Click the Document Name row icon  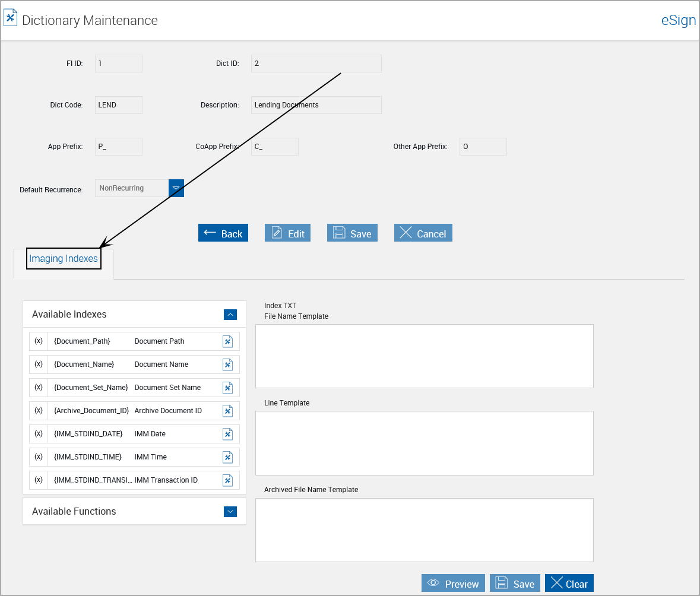[x=227, y=364]
